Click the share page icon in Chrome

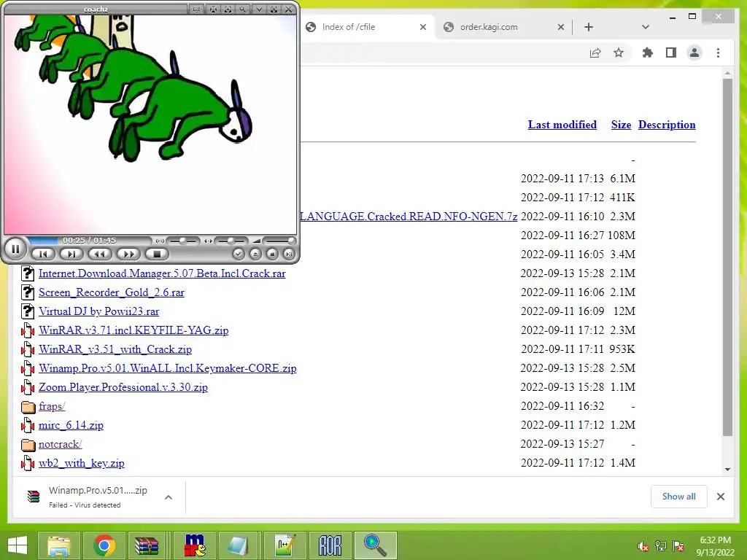[595, 52]
